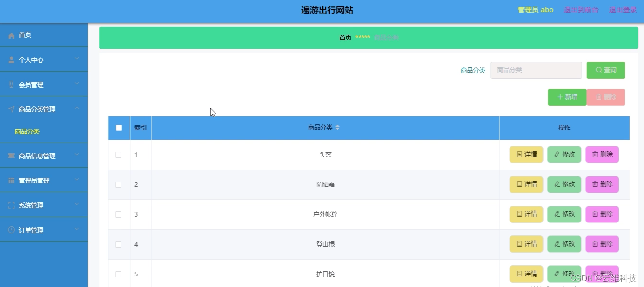The width and height of the screenshot is (644, 287).
Task: Collapse 商品分类管理 with its chevron
Action: 77,109
